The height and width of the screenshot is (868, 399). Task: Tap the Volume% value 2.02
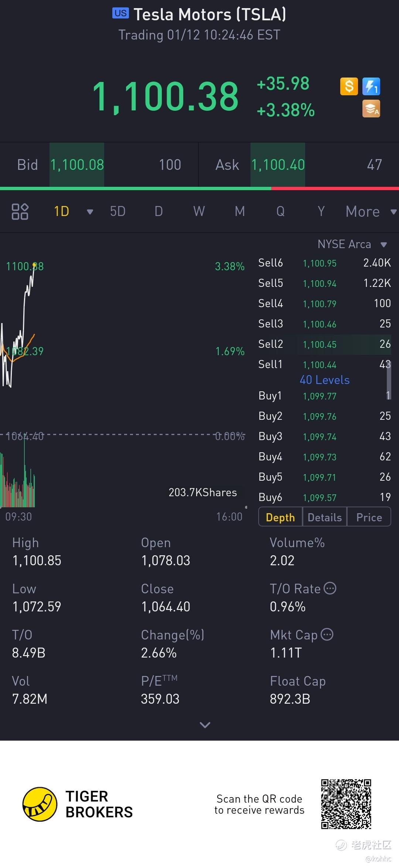(x=282, y=560)
